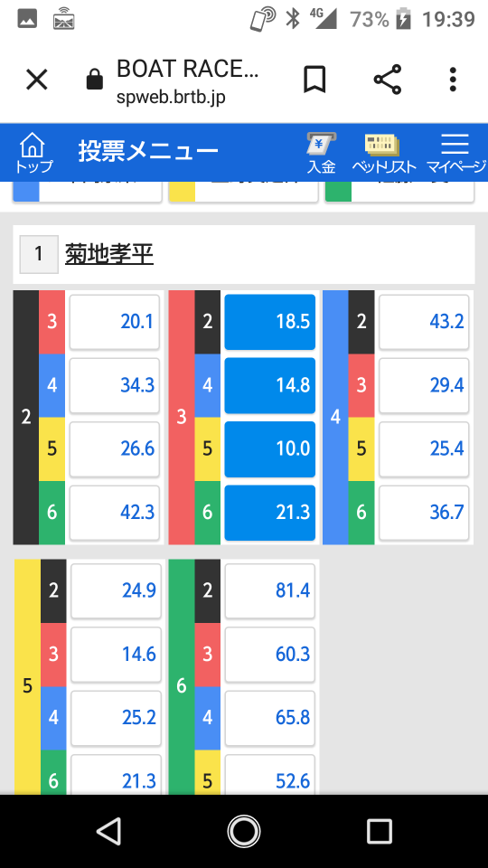Image resolution: width=488 pixels, height=868 pixels.
Task: Select the 43.2 odds for 1-4-2
Action: pos(424,322)
